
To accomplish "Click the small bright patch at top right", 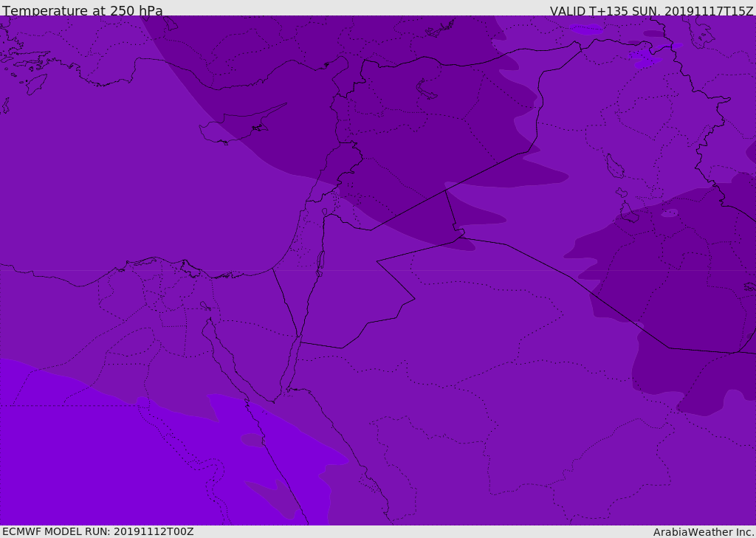I will 587,30.
